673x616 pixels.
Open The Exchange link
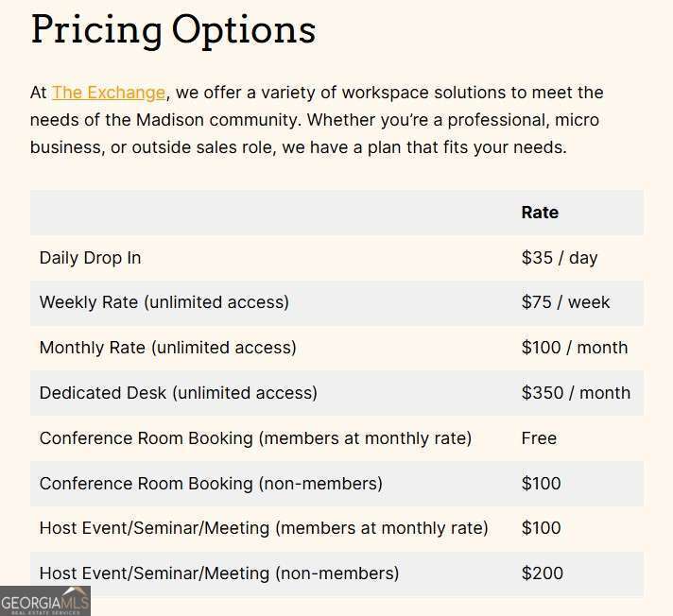tap(109, 93)
